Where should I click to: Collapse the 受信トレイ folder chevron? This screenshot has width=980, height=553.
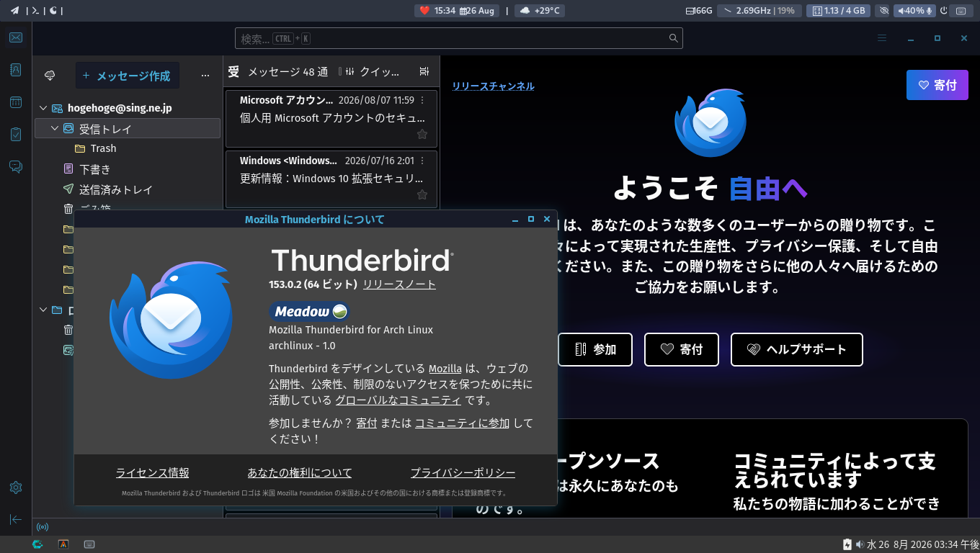pos(55,128)
